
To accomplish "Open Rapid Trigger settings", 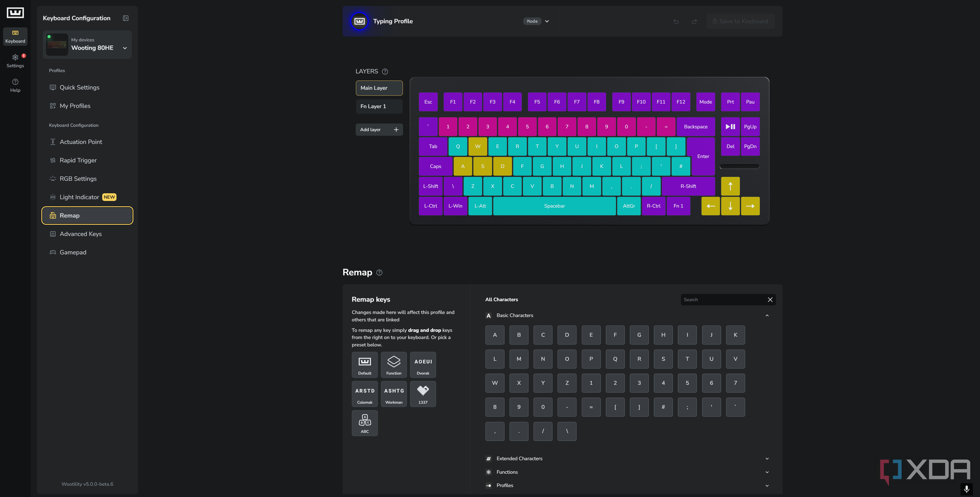I will pyautogui.click(x=87, y=160).
